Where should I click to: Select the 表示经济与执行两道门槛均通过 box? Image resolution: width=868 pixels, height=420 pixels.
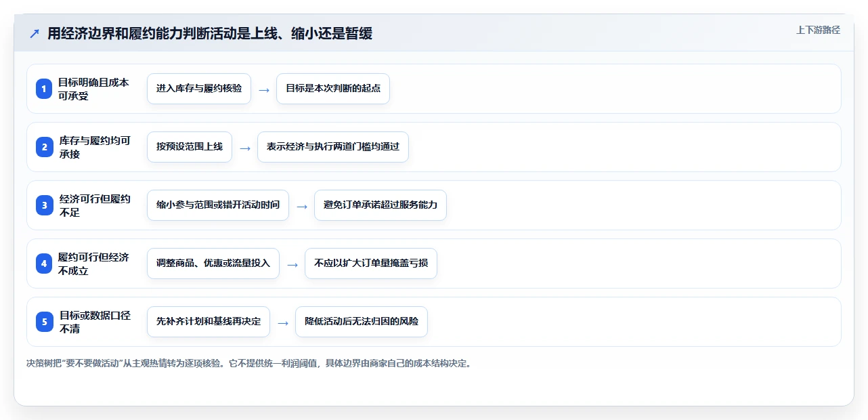click(x=333, y=147)
